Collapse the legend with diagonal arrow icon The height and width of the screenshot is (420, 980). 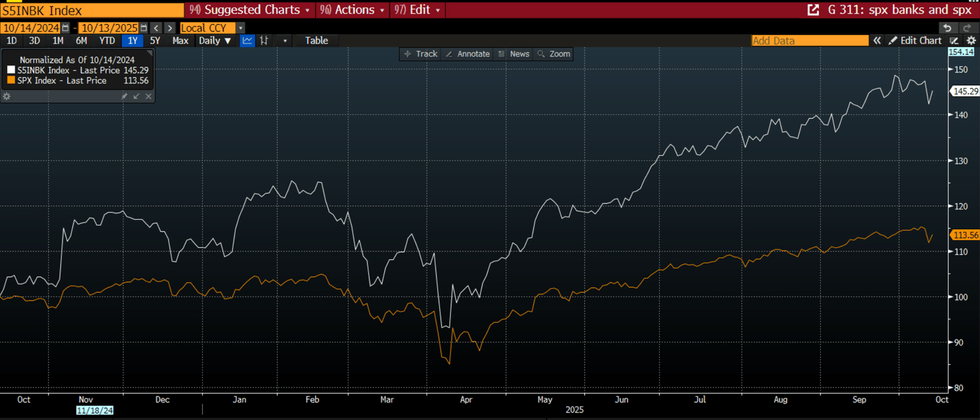tap(137, 96)
